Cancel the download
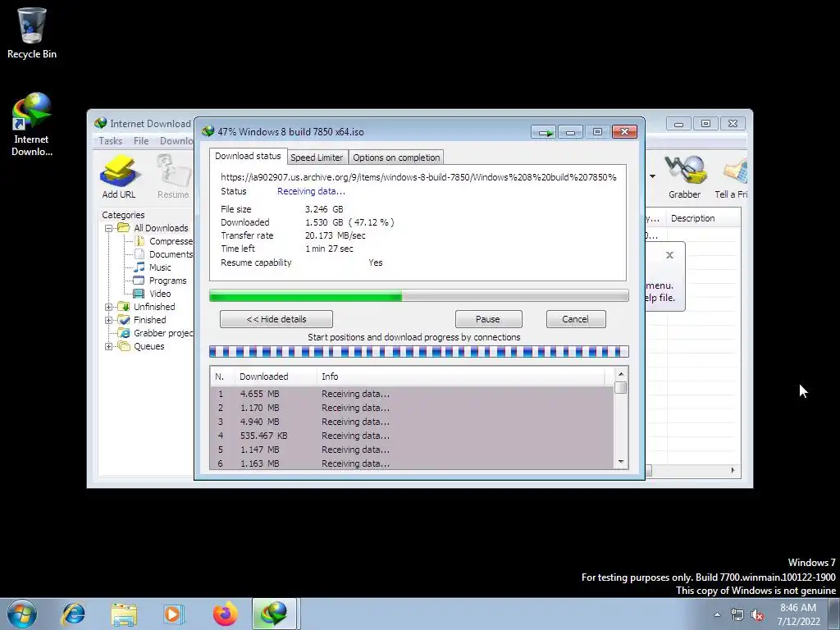This screenshot has height=630, width=840. (x=576, y=319)
